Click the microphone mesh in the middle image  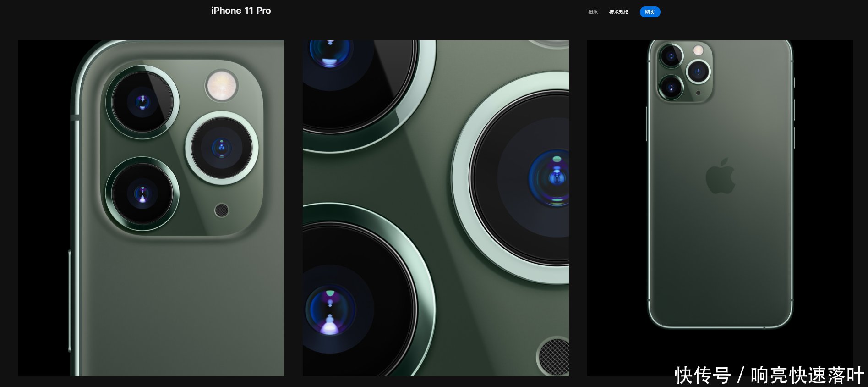click(555, 356)
